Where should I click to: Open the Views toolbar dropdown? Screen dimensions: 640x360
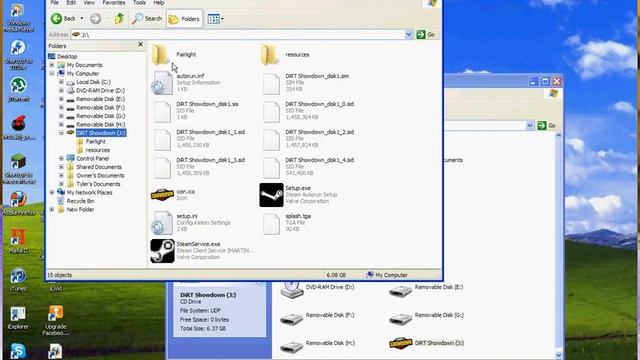[215, 19]
